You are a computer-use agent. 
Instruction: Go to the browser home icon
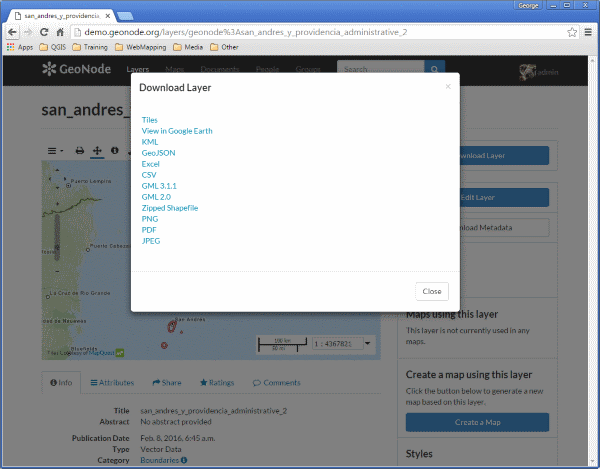pos(60,32)
